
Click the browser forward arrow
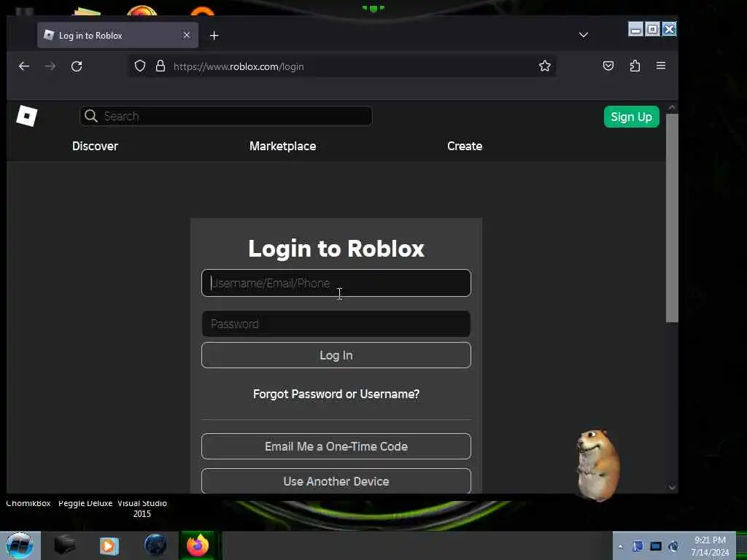(x=50, y=66)
